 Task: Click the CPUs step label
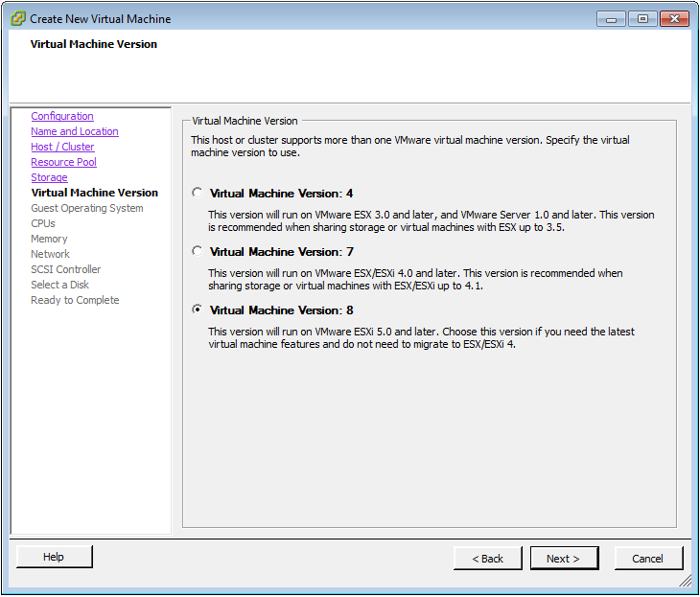[x=43, y=223]
